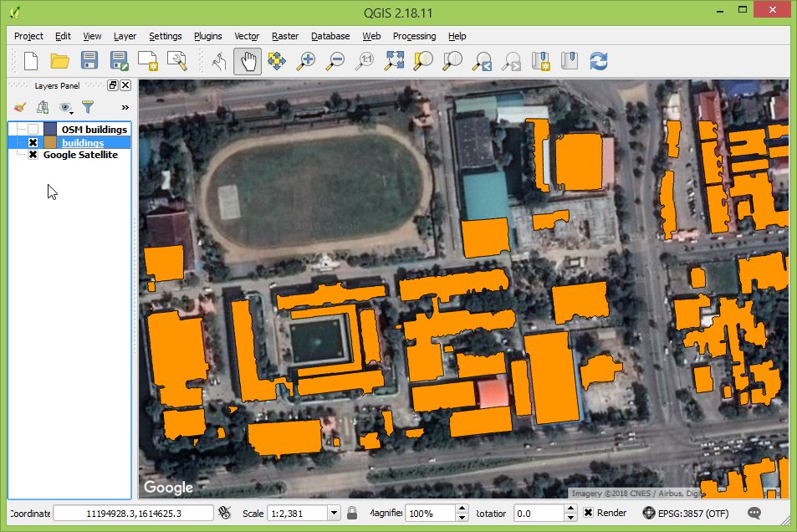Select the buildings layer name
797x532 pixels.
(83, 142)
